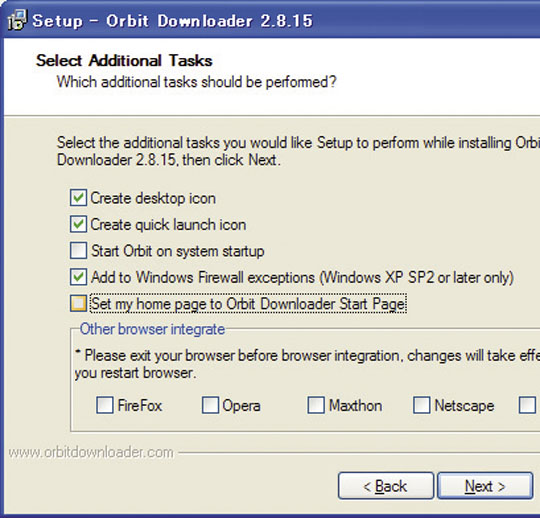Tick the Netscape browser checkbox

(x=422, y=405)
